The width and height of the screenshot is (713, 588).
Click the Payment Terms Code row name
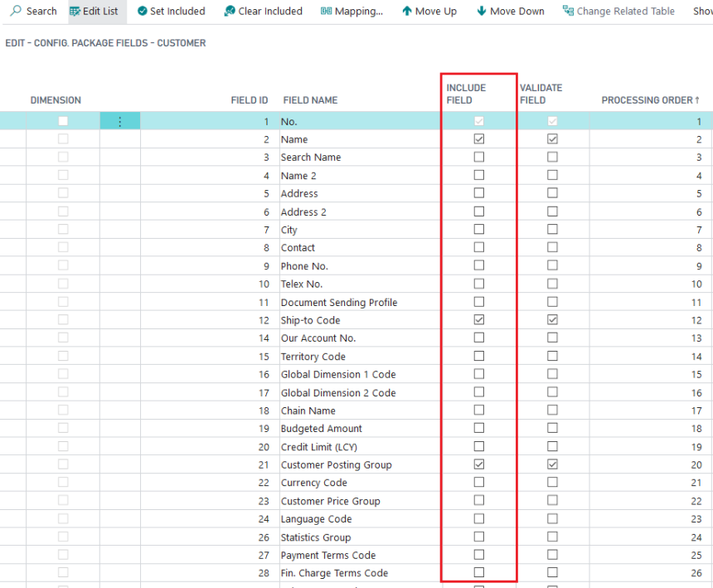pyautogui.click(x=327, y=556)
